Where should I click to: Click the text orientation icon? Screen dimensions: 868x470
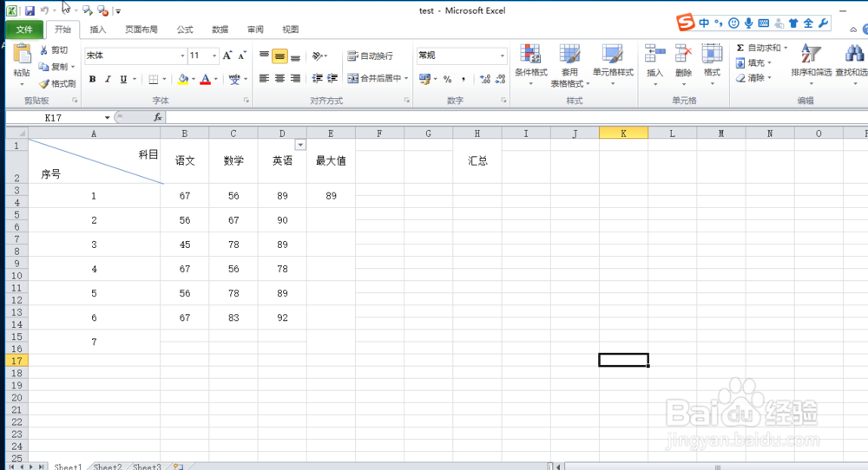pos(319,55)
